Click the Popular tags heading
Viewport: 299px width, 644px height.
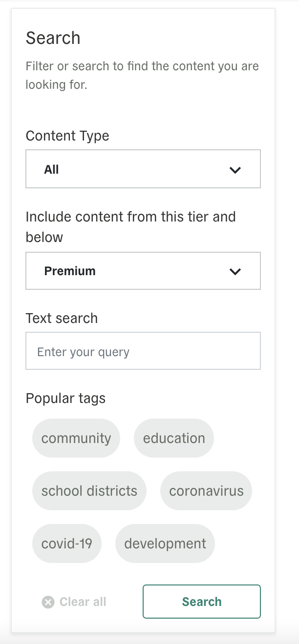click(65, 398)
